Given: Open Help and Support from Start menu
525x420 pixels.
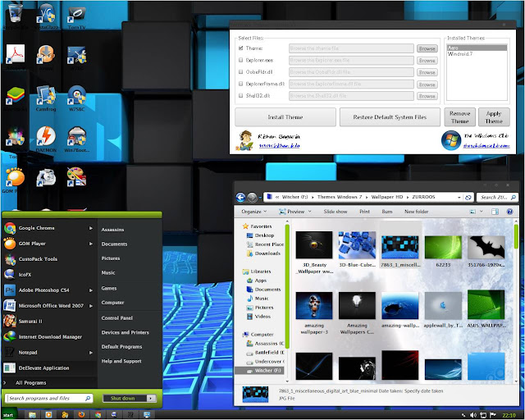Looking at the screenshot, I should click(x=121, y=361).
